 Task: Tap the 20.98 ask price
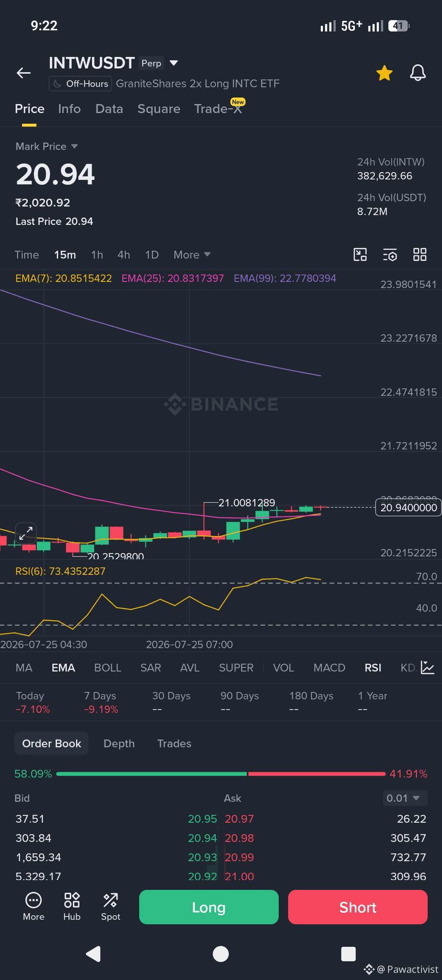click(239, 838)
